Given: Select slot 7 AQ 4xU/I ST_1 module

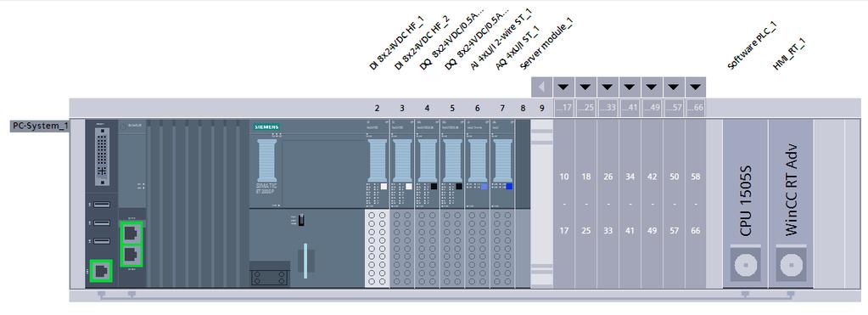Looking at the screenshot, I should [x=502, y=203].
